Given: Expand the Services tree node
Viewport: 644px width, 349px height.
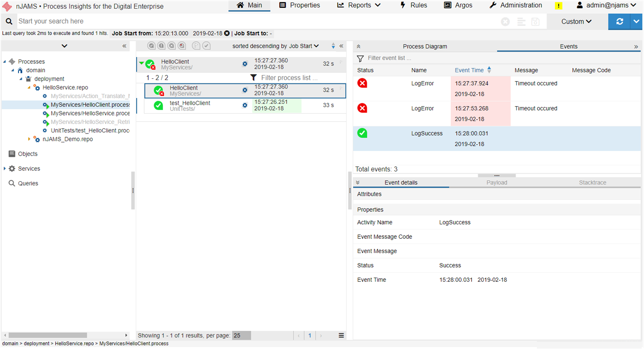Looking at the screenshot, I should coord(5,169).
